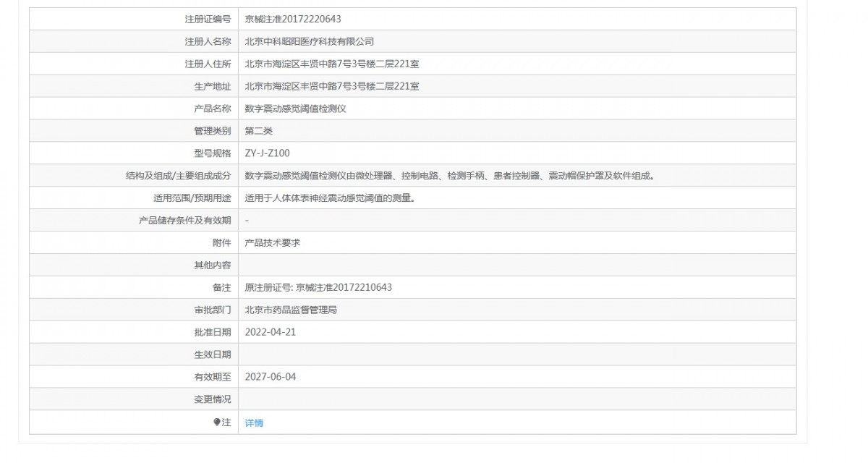Click the dash value for storage conditions
Screen dimensions: 868x463
(x=247, y=221)
